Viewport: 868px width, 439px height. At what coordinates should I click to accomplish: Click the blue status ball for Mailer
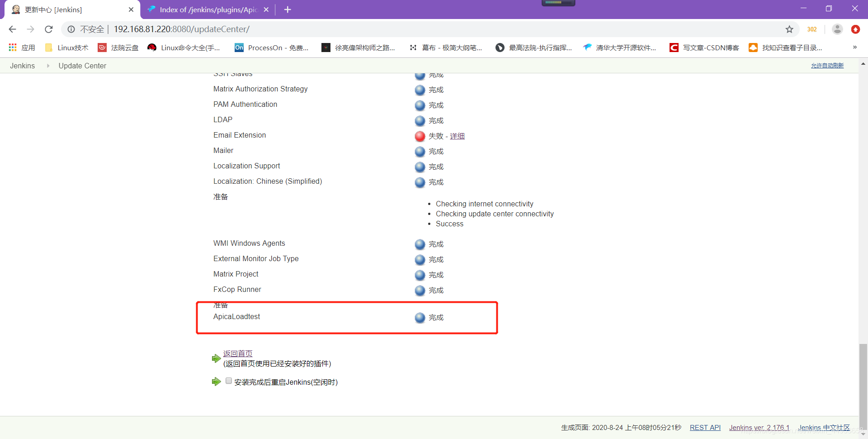420,151
